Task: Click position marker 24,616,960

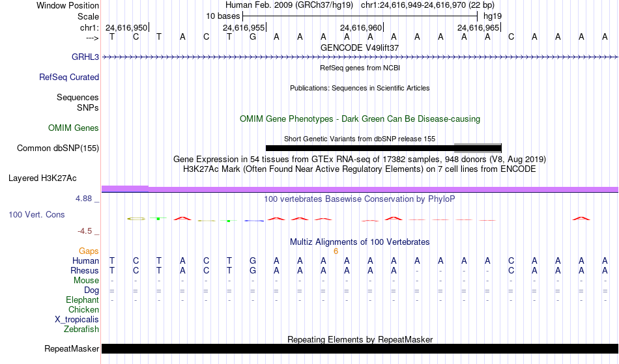Action: point(361,27)
